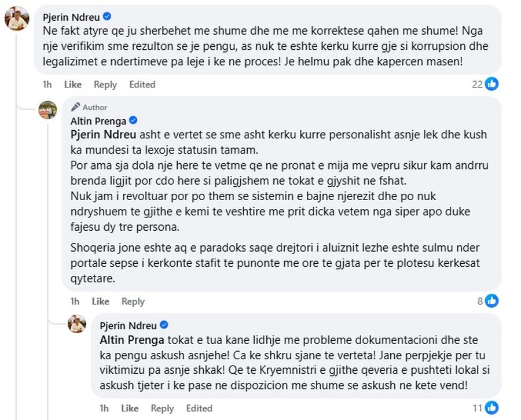Open Pjerin Ndreu's avatar on the top comment
The width and height of the screenshot is (521, 420).
17,19
